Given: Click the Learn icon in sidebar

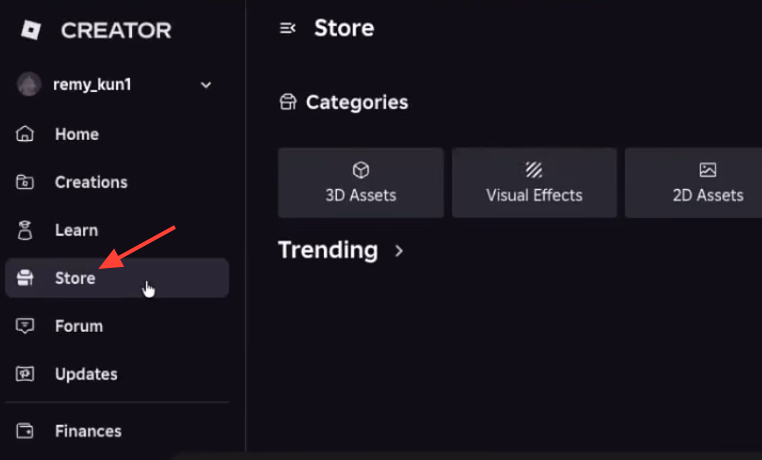Looking at the screenshot, I should coord(25,230).
